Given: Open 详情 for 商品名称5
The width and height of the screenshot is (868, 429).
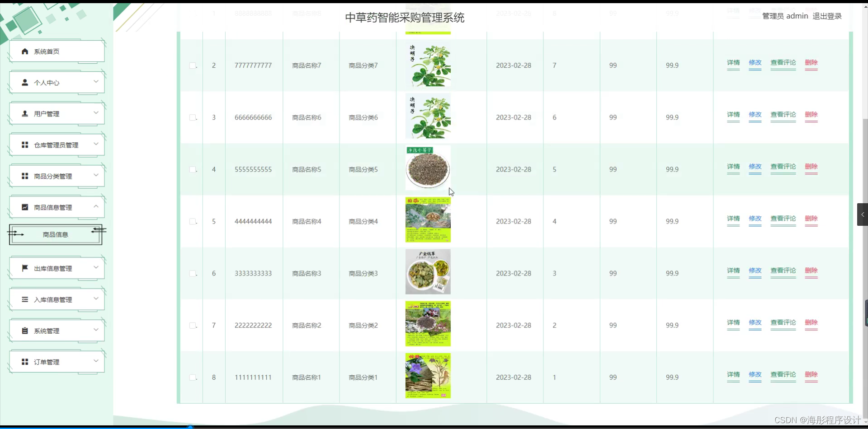Looking at the screenshot, I should click(x=733, y=167).
